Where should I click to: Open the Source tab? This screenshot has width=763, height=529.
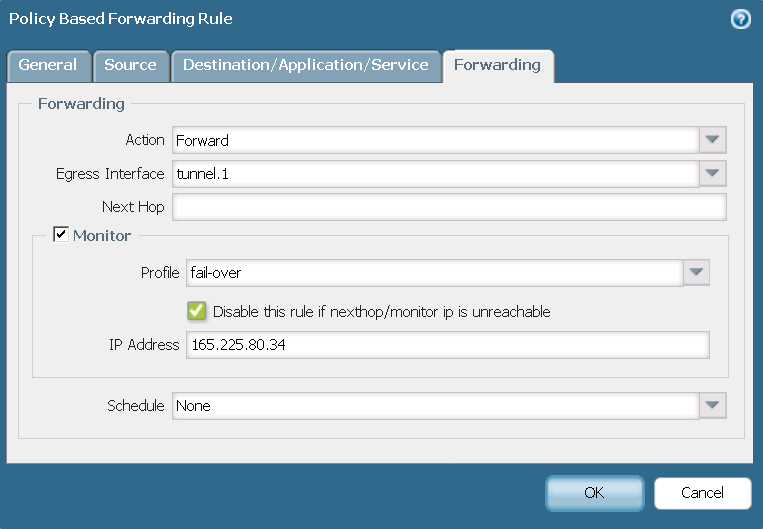[131, 65]
